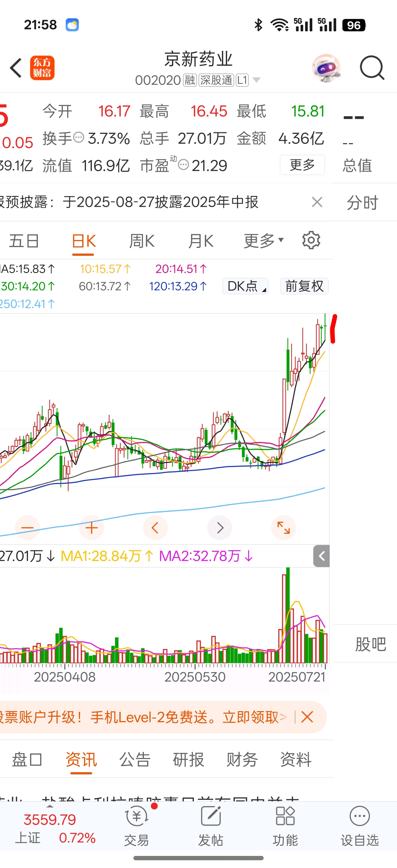397x868 pixels.
Task: Open the 资讯 news tab
Action: (x=81, y=759)
